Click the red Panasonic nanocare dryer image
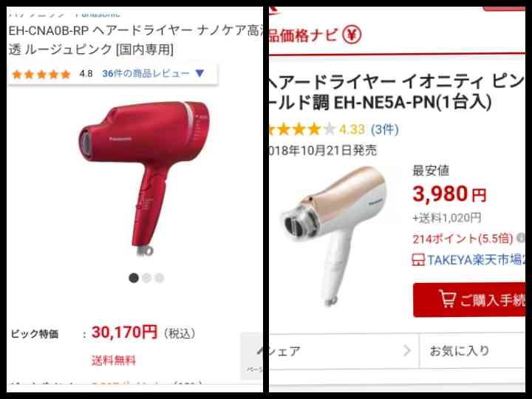This screenshot has width=532, height=399. [x=144, y=178]
